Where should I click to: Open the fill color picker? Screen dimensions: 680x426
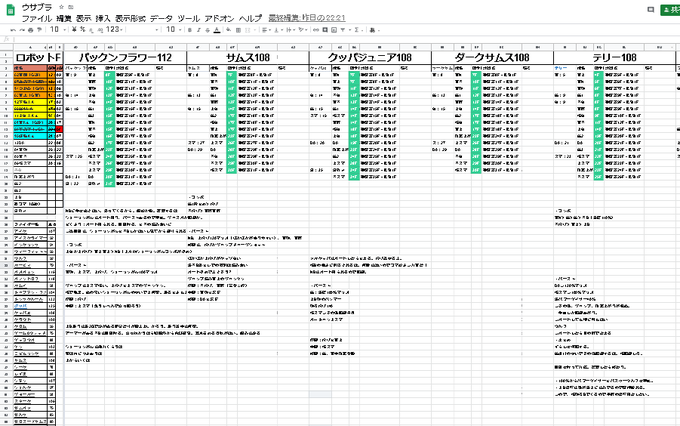228,30
